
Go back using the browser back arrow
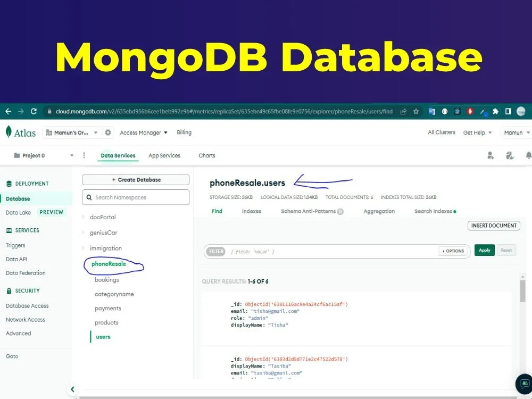click(x=9, y=111)
